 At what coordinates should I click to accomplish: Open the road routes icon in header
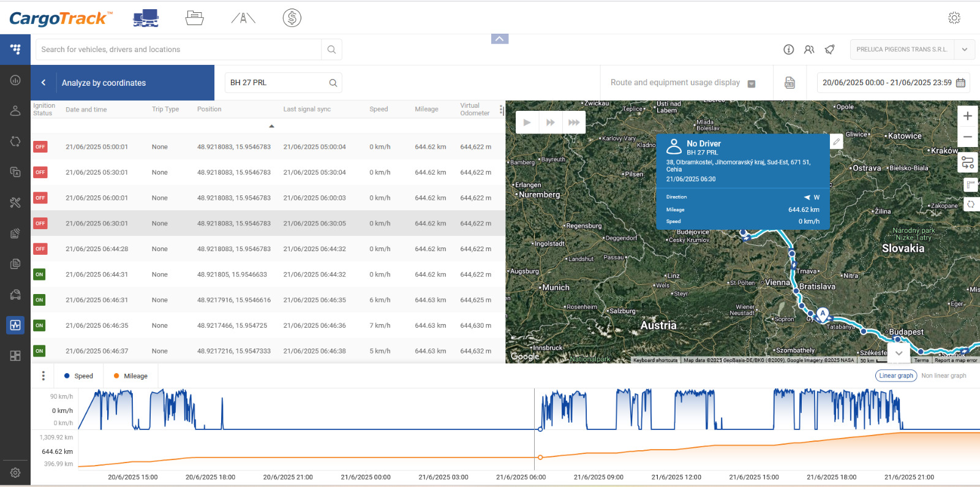tap(243, 18)
